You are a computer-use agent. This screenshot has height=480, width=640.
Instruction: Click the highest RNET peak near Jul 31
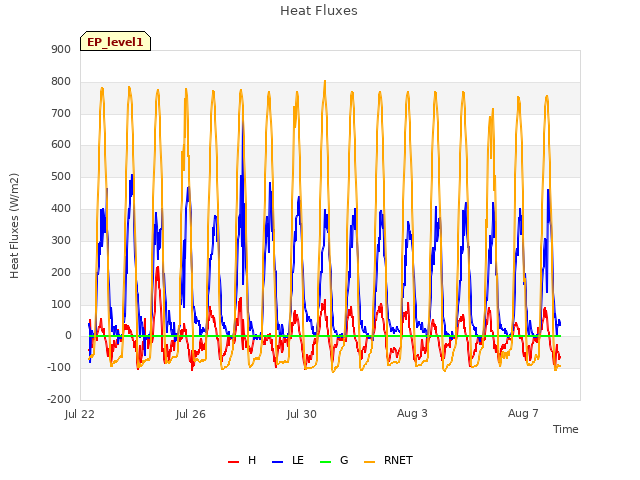coord(325,81)
